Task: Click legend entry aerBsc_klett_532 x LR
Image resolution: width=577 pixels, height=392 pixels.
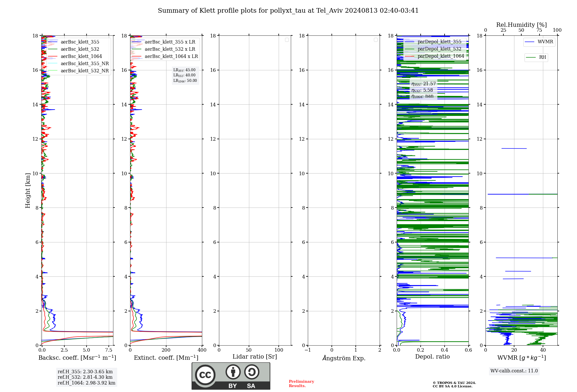Action: pyautogui.click(x=164, y=49)
